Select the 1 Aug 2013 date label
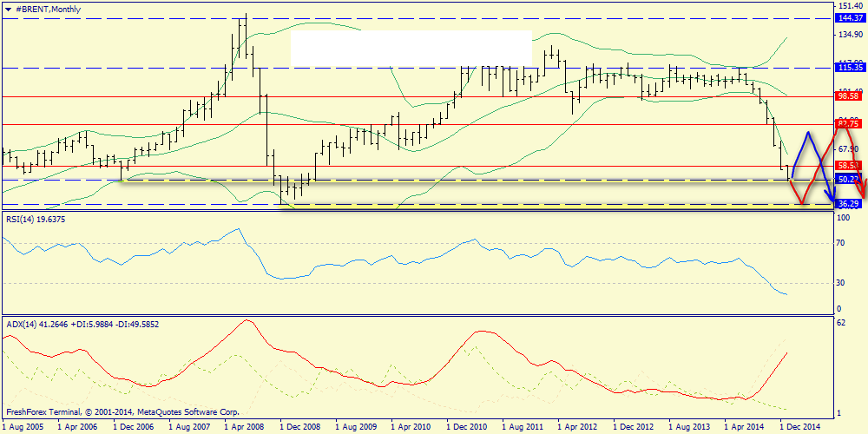The image size is (868, 434). pyautogui.click(x=688, y=427)
